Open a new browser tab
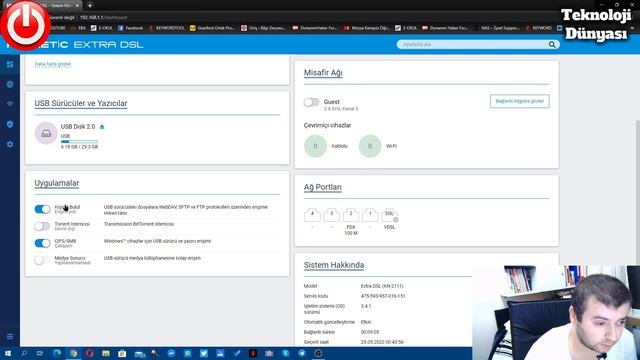This screenshot has width=640, height=360. coord(90,5)
